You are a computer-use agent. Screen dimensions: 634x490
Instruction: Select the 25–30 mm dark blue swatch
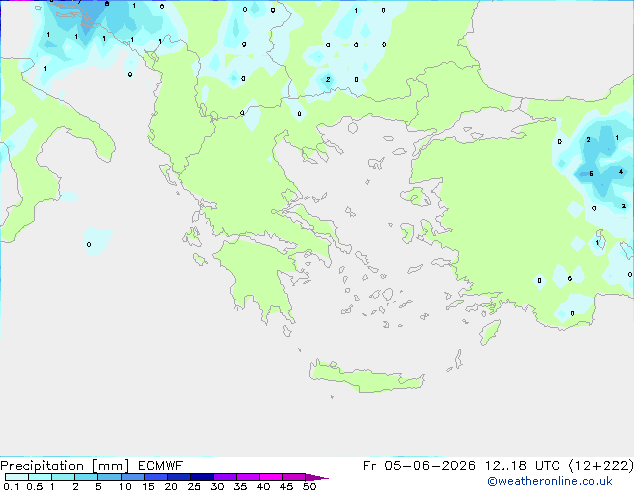(x=202, y=477)
